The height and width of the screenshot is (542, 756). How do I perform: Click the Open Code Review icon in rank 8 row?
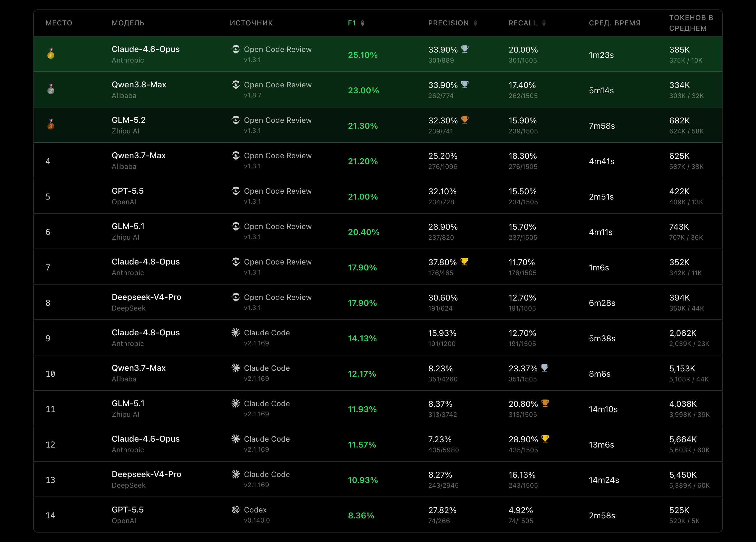click(x=236, y=297)
